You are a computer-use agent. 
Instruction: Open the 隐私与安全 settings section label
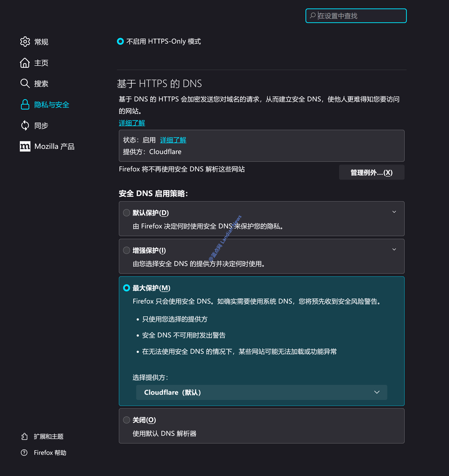click(52, 105)
